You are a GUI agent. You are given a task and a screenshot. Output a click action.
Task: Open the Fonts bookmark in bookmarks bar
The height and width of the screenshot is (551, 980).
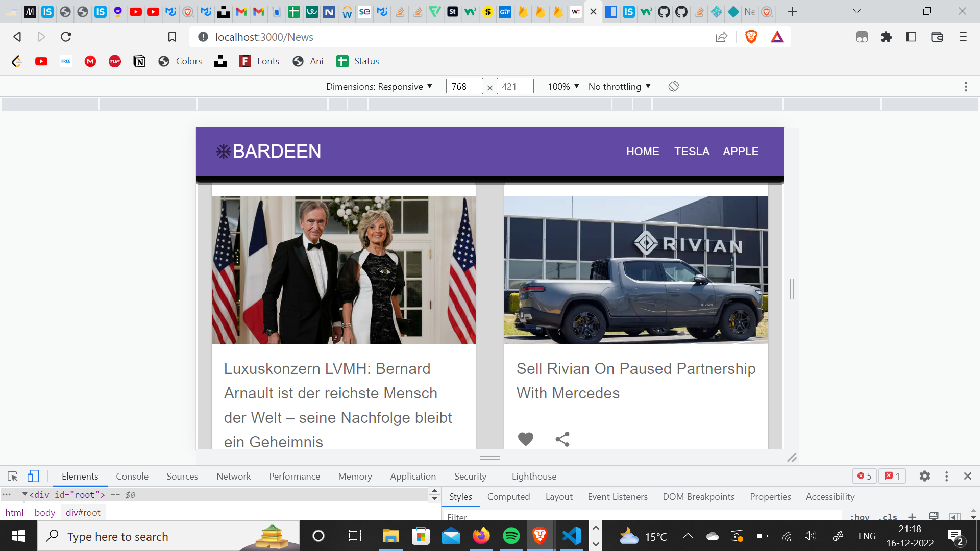point(259,61)
